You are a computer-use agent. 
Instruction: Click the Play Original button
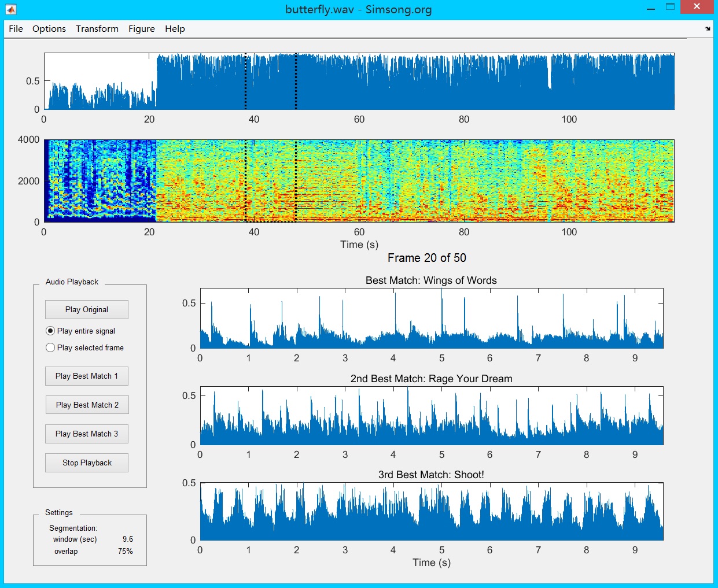pos(87,309)
